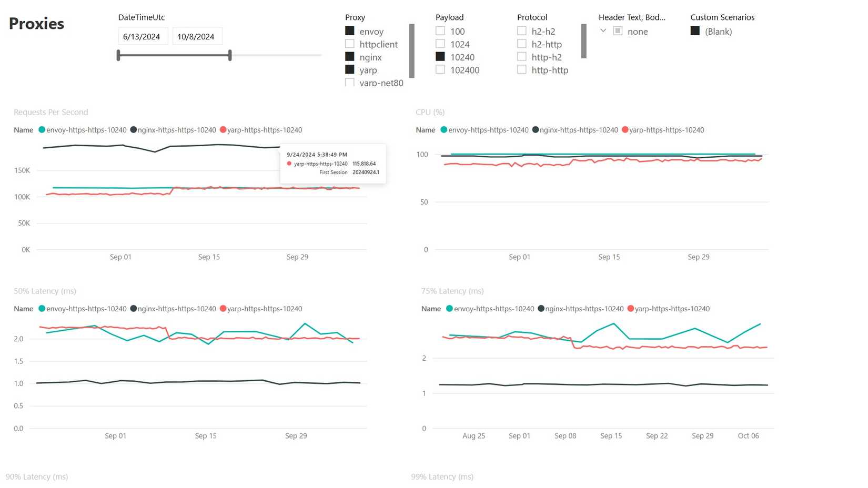The width and height of the screenshot is (868, 488).
Task: Uncheck the nginx proxy checkbox
Action: [x=350, y=57]
